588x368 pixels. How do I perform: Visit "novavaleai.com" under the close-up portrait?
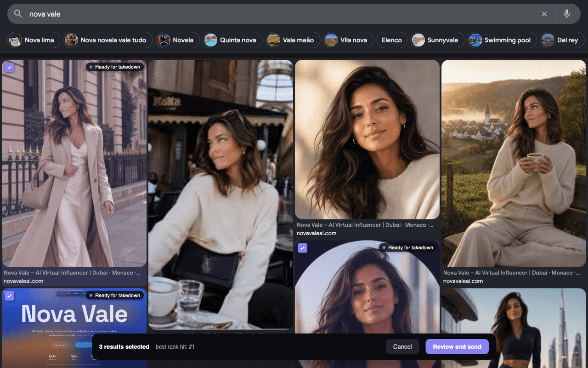coord(317,233)
